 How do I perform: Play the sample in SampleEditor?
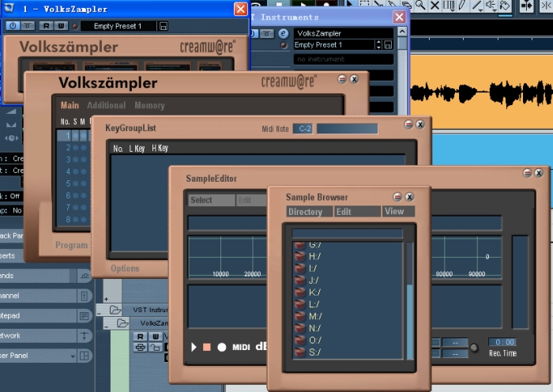pyautogui.click(x=194, y=347)
